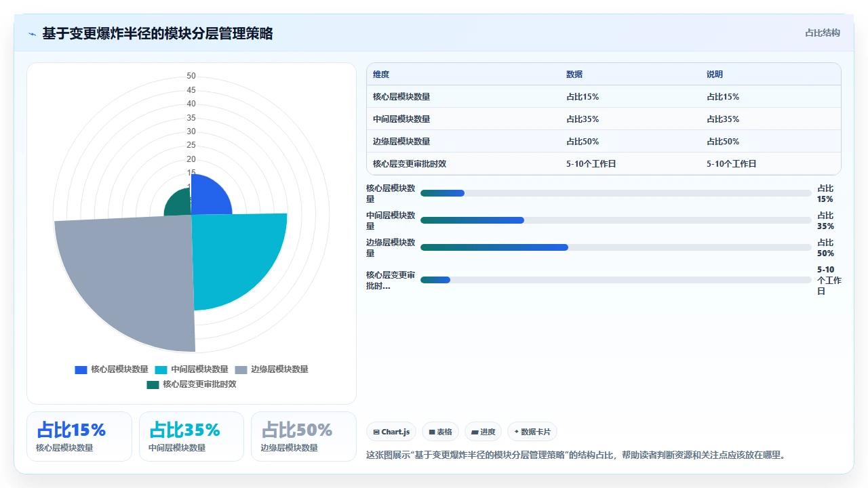The image size is (868, 488).
Task: Click 5-10个工作日 in the 说明 column
Action: 732,164
